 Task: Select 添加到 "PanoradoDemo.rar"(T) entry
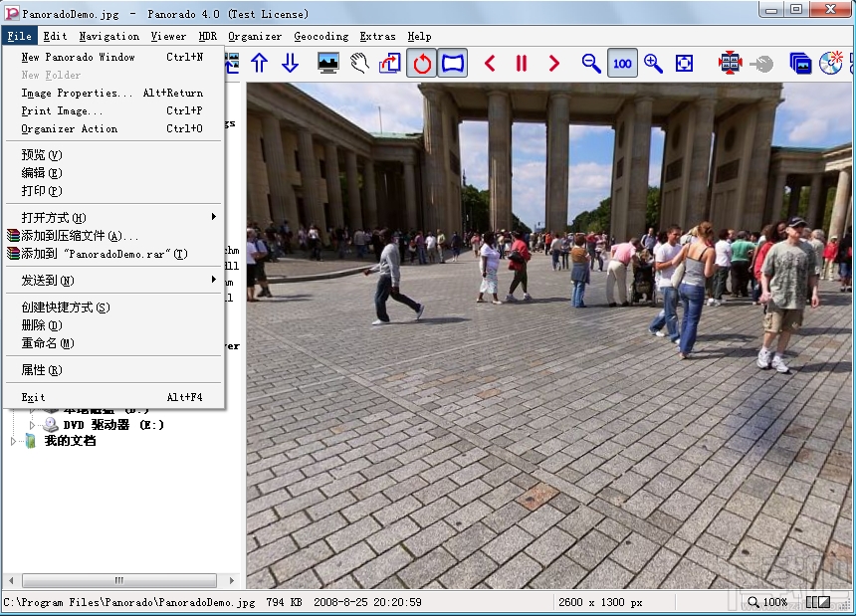[x=112, y=254]
